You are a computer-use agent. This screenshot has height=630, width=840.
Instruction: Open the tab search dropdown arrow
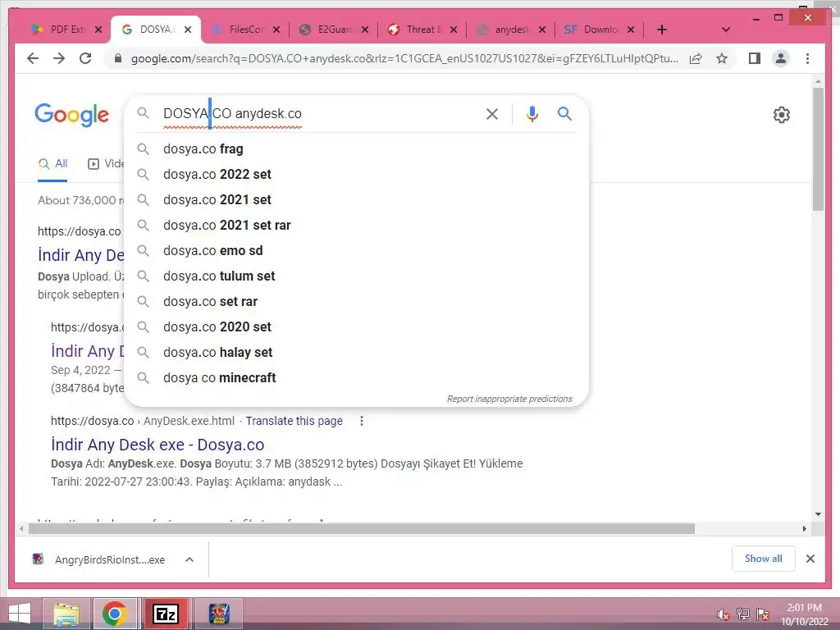pos(726,30)
